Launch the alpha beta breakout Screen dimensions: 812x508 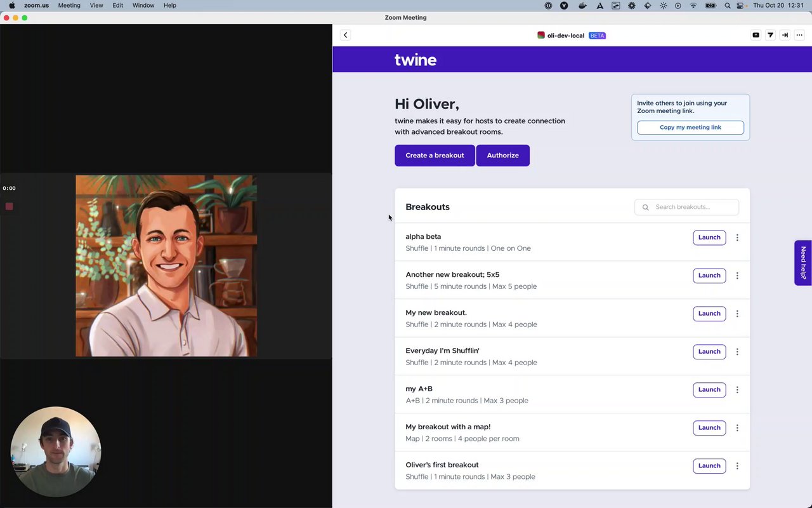(x=709, y=237)
